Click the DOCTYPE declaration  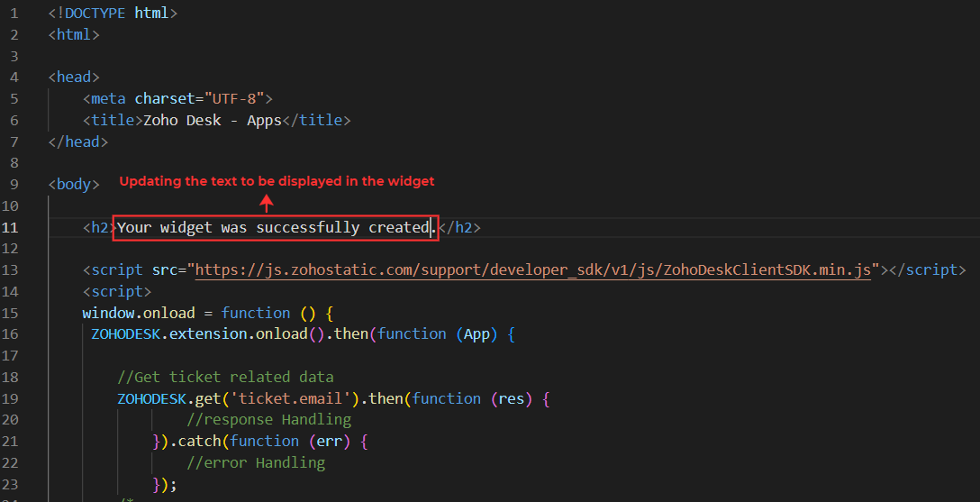[x=113, y=14]
